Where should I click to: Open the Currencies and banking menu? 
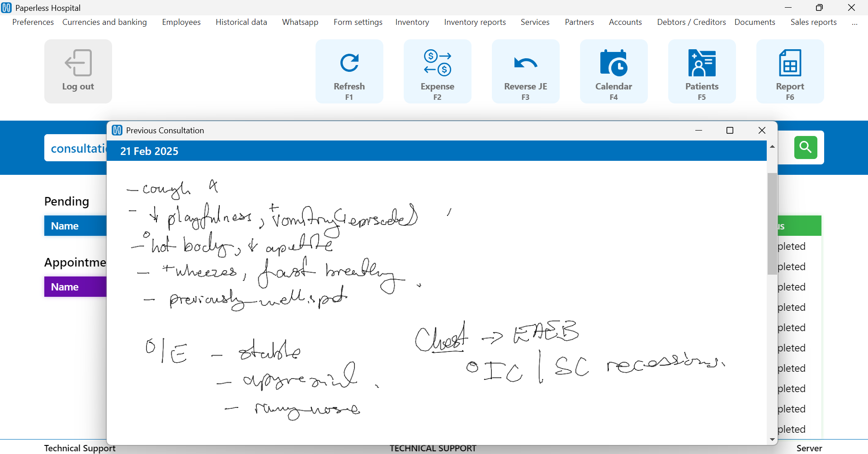coord(104,22)
